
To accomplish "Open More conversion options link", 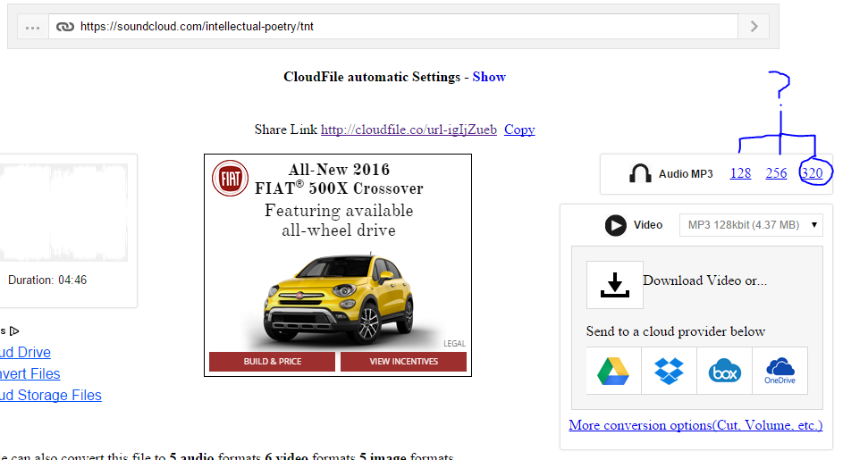I will point(695,425).
